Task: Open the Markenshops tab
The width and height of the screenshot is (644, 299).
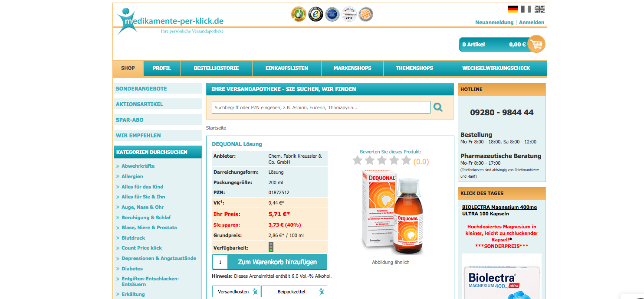Action: (x=352, y=68)
